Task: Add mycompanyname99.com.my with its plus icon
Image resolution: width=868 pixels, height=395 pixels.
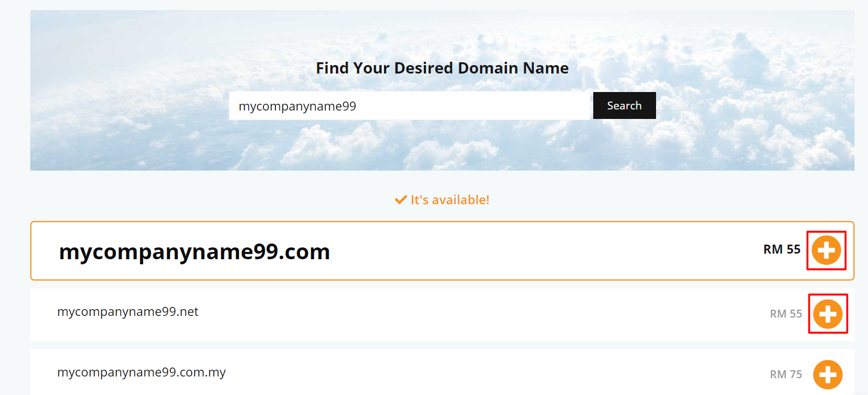Action: pos(828,374)
